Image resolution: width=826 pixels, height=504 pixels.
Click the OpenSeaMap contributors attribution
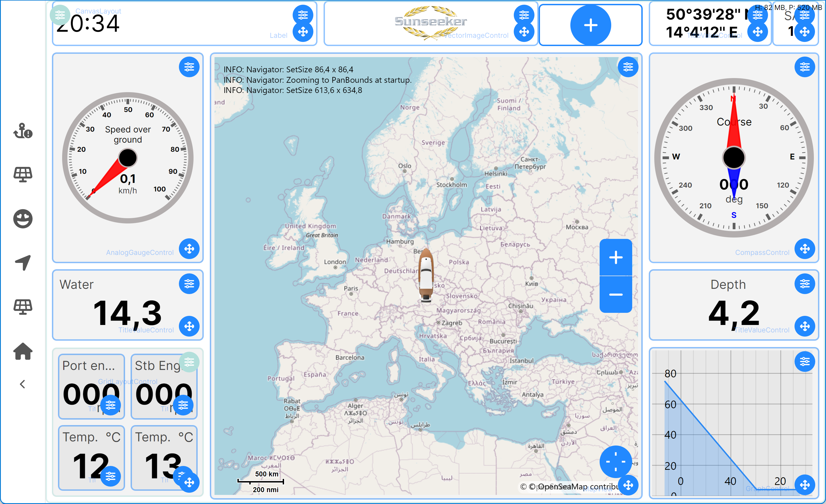(570, 487)
